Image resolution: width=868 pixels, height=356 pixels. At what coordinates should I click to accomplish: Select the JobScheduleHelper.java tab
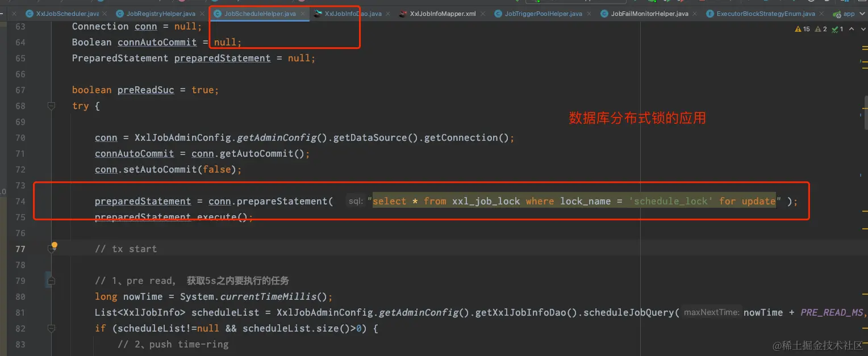(260, 14)
